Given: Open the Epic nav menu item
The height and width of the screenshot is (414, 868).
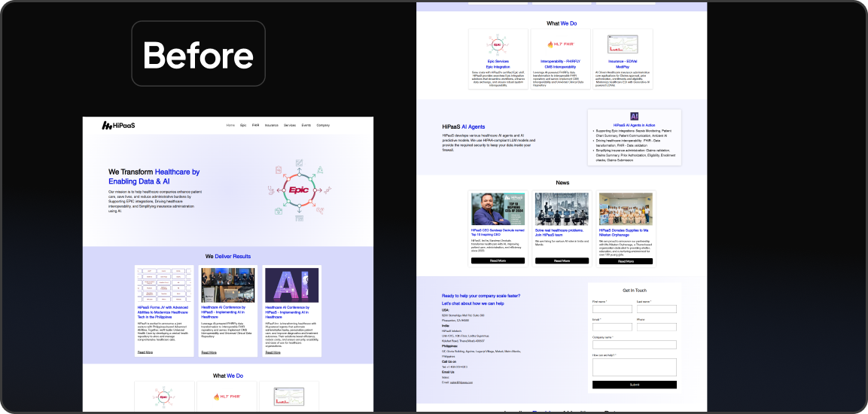Looking at the screenshot, I should 243,126.
